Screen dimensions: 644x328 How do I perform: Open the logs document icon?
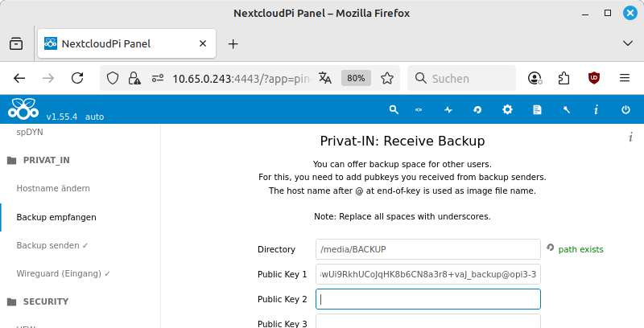[537, 109]
